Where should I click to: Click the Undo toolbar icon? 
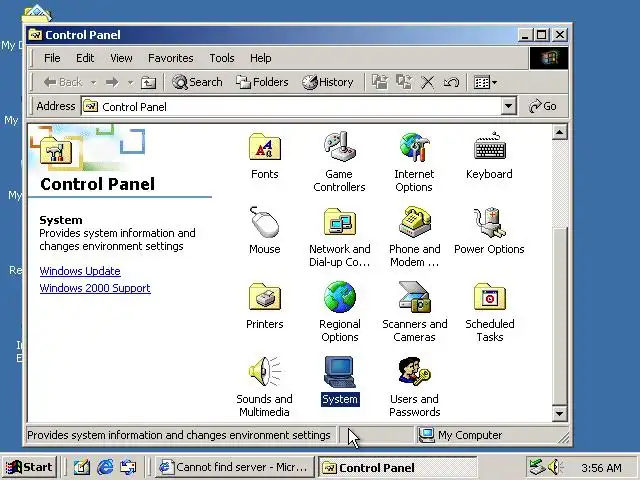pyautogui.click(x=451, y=82)
